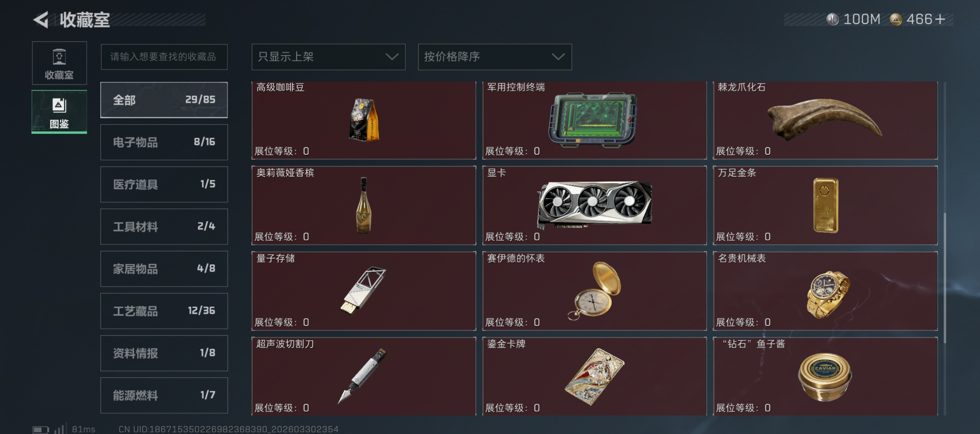The image size is (980, 434).
Task: Expand sort options via 按价格降序 chevron
Action: click(558, 57)
